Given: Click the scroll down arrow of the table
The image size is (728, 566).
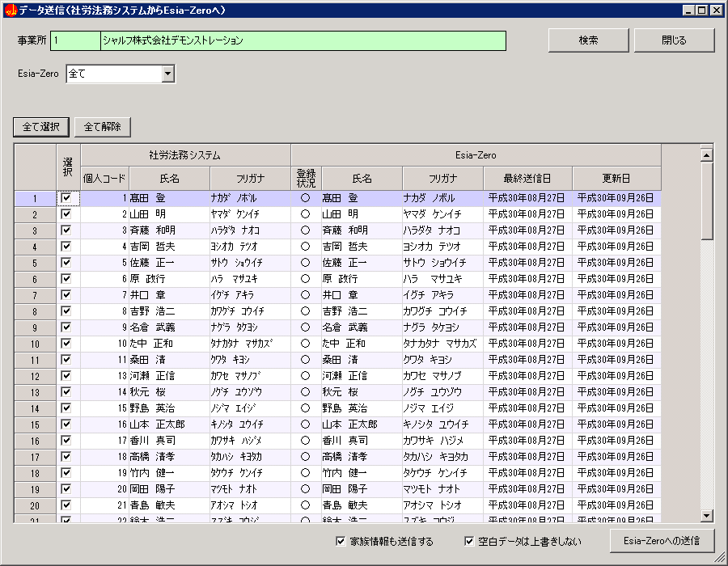Looking at the screenshot, I should pos(707,515).
